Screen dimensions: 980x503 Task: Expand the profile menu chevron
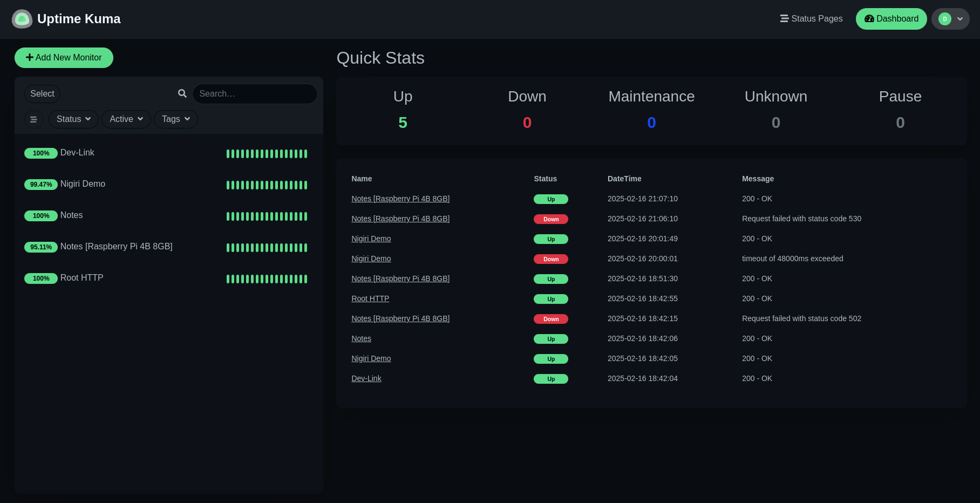click(960, 19)
